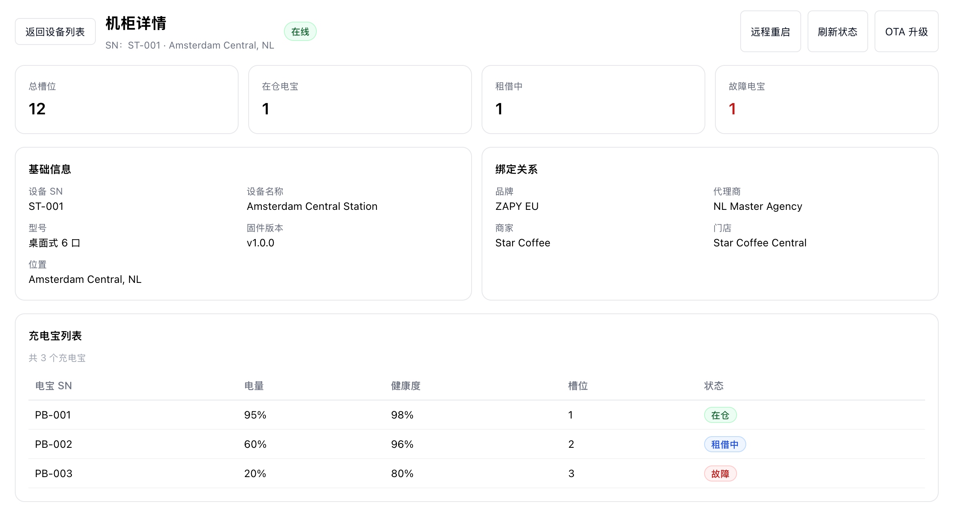Click the 电宝 SN column header

pyautogui.click(x=53, y=386)
